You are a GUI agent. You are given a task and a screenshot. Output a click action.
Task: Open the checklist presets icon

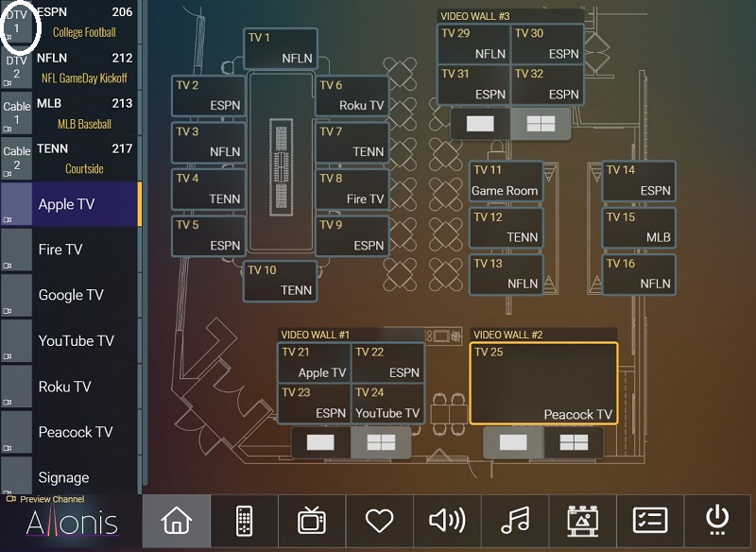click(x=650, y=521)
